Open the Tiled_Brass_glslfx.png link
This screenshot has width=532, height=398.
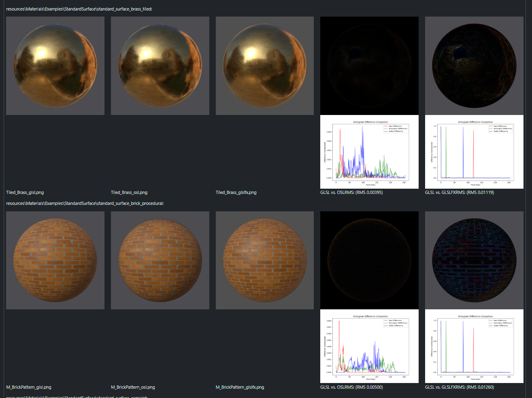[236, 192]
